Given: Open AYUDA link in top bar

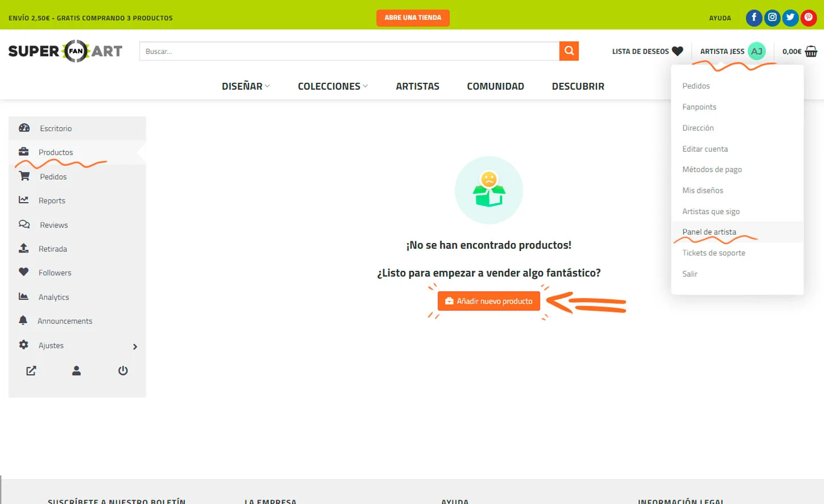Looking at the screenshot, I should [x=720, y=17].
